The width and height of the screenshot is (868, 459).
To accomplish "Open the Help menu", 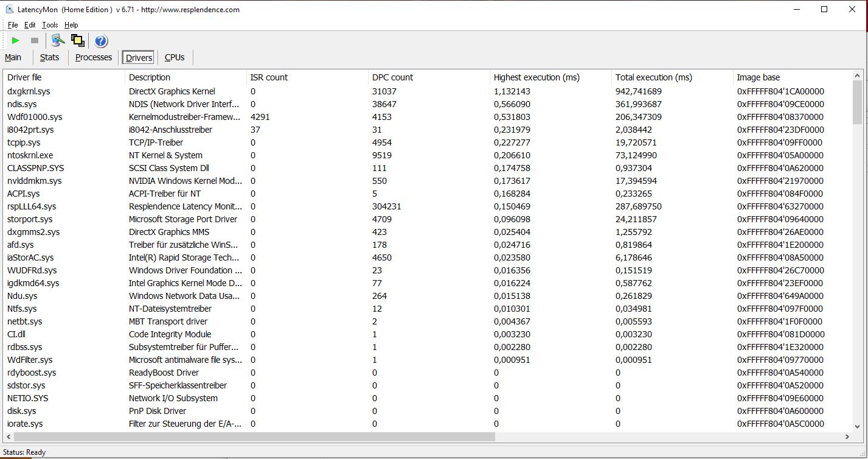I will coord(71,25).
